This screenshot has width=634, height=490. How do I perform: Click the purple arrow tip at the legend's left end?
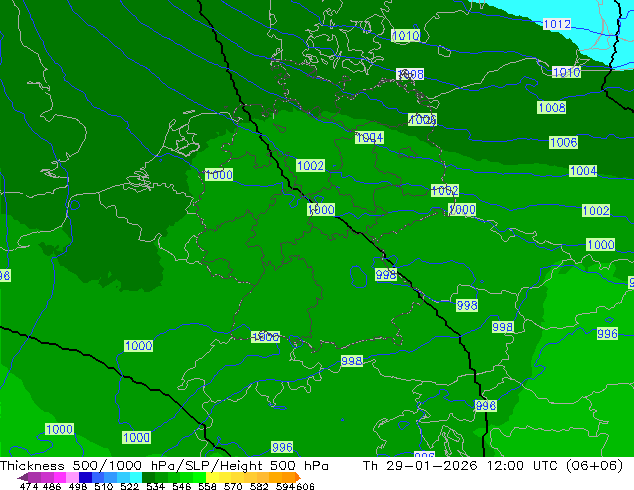click(x=22, y=477)
